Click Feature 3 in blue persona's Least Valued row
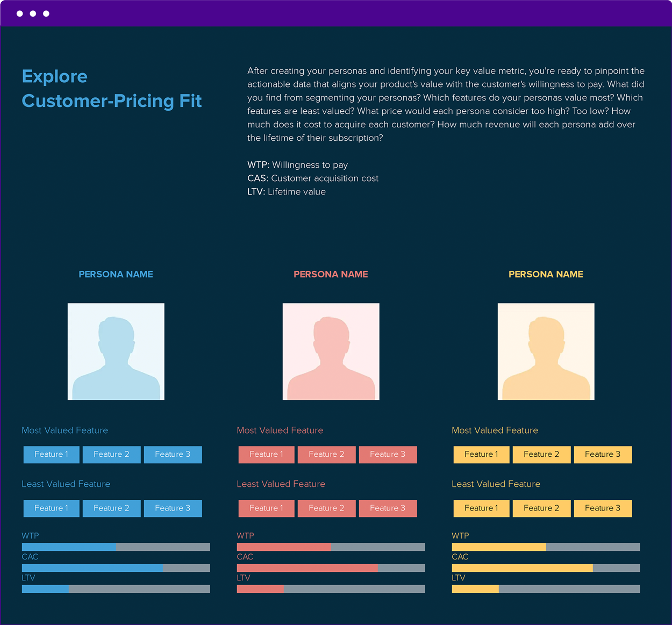 [x=173, y=508]
